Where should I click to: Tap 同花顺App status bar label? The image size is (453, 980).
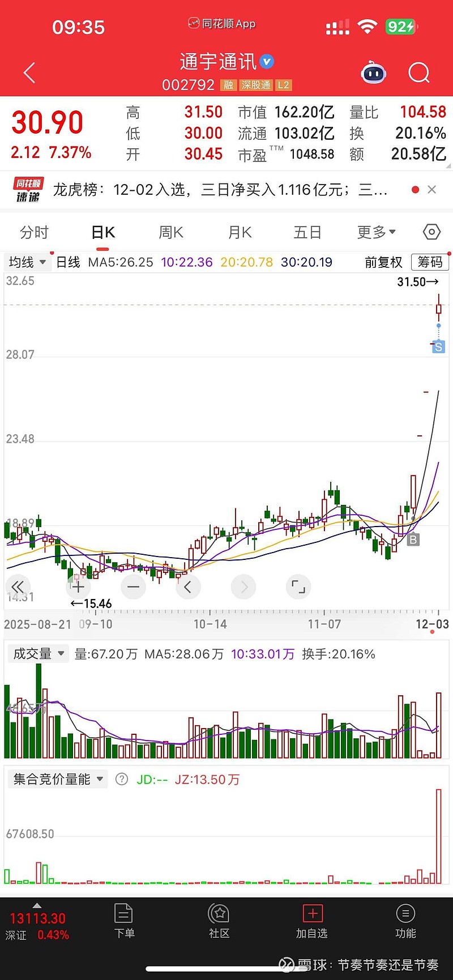[222, 24]
